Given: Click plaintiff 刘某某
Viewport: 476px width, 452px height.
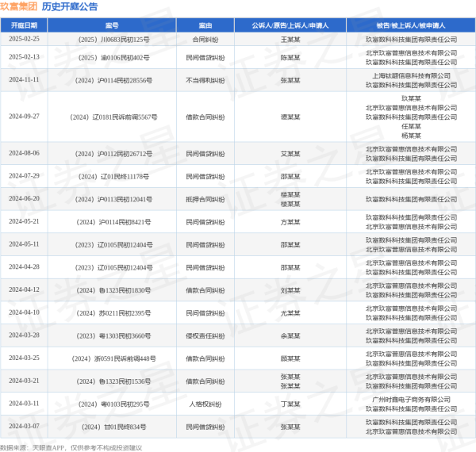Looking at the screenshot, I should (290, 290).
